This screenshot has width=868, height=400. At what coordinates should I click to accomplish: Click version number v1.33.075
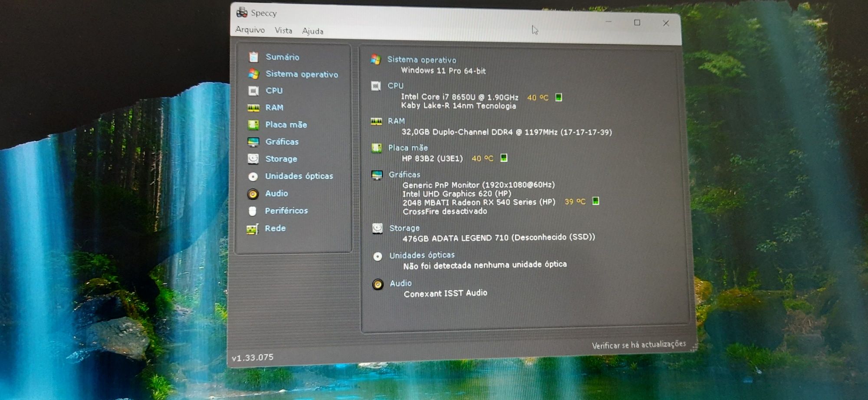tap(253, 357)
